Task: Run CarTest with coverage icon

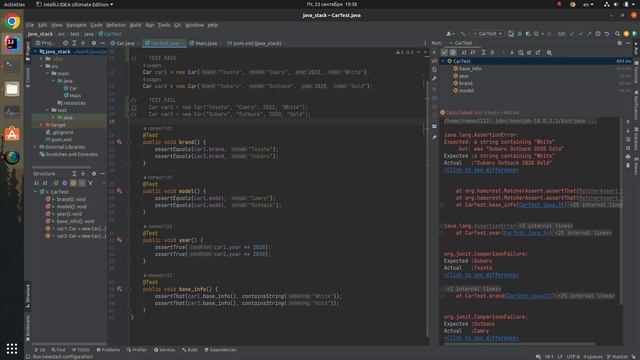Action: click(x=528, y=34)
